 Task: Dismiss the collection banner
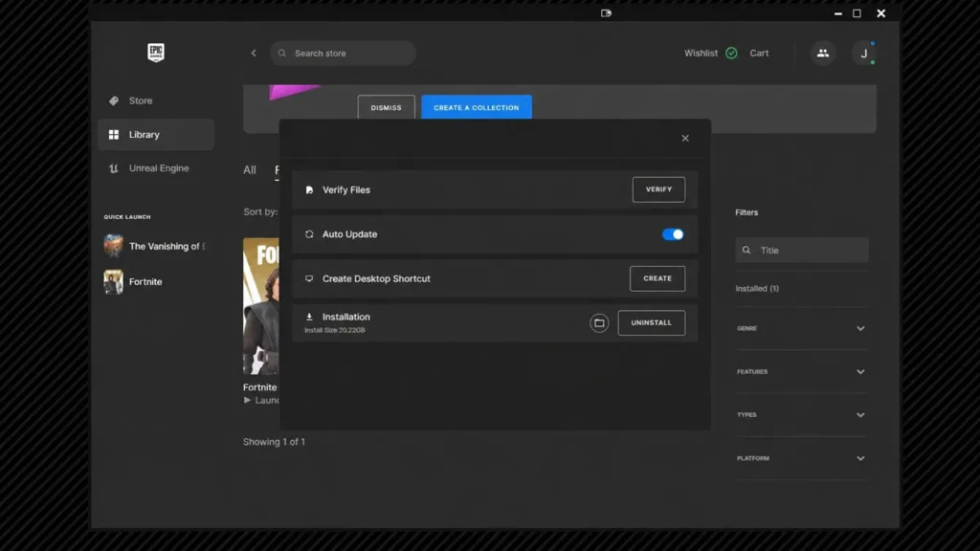[x=387, y=107]
